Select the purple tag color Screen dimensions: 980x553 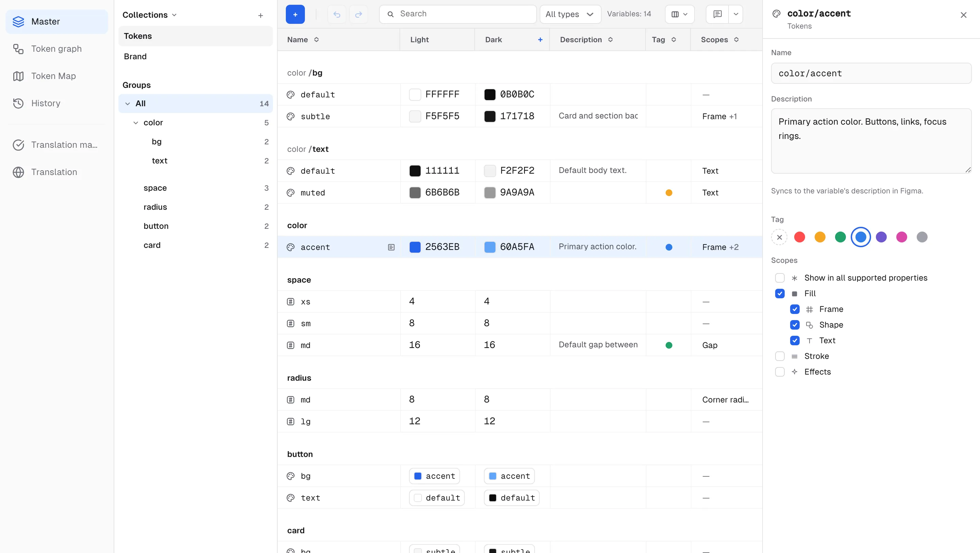click(881, 237)
